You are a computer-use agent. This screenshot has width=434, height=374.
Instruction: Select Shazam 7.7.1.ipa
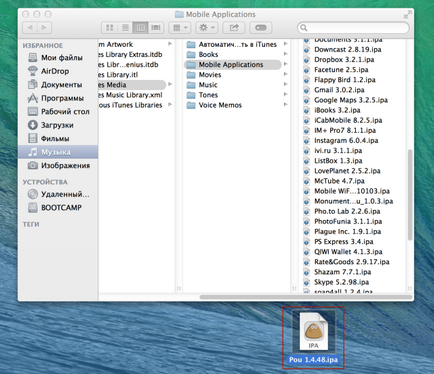click(x=342, y=272)
